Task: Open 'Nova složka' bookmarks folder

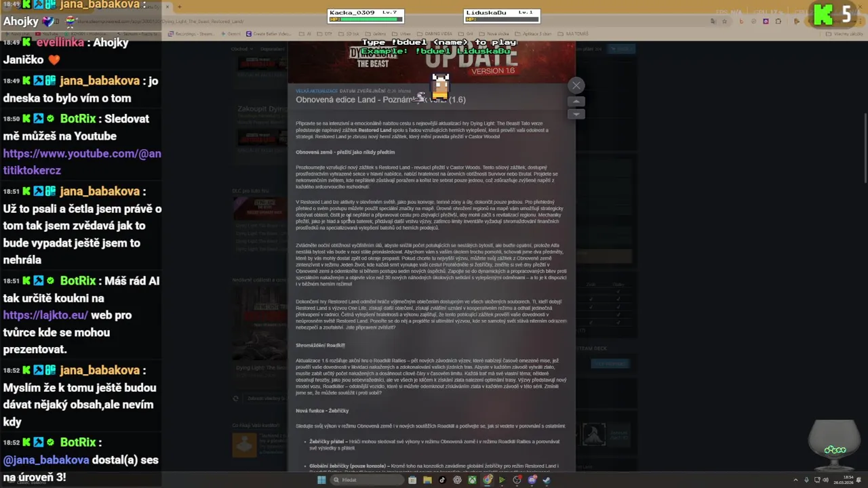Action: point(493,34)
